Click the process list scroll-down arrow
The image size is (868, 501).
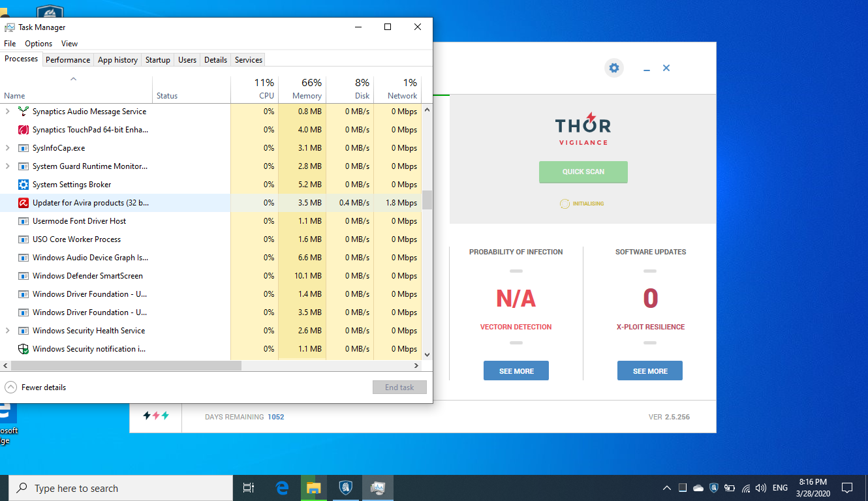[427, 355]
